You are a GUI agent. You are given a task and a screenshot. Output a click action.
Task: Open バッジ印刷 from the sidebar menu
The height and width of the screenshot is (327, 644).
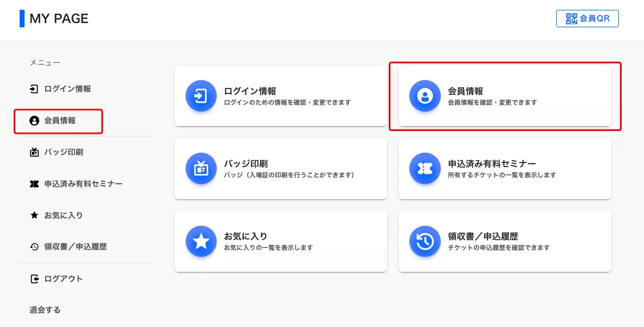click(x=64, y=152)
